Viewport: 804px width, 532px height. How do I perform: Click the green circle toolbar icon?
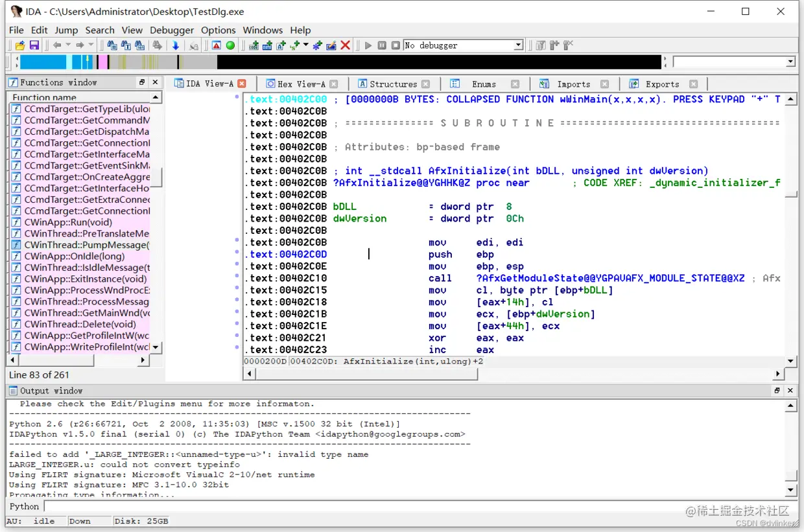(x=230, y=45)
